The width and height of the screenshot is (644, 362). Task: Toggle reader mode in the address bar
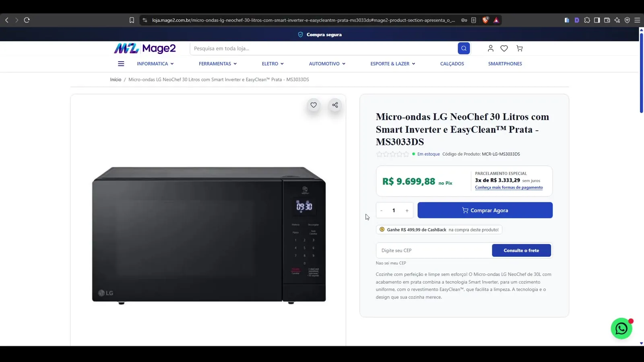point(474,20)
